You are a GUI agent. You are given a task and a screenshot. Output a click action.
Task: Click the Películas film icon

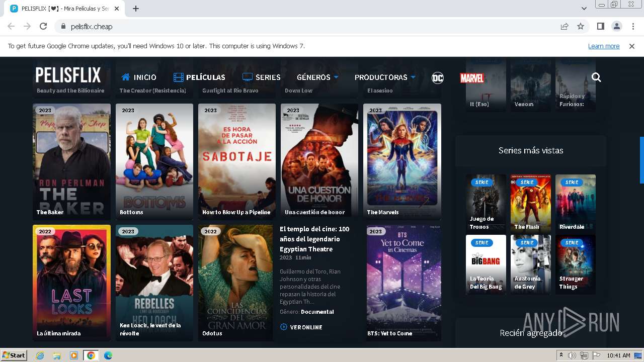tap(178, 77)
